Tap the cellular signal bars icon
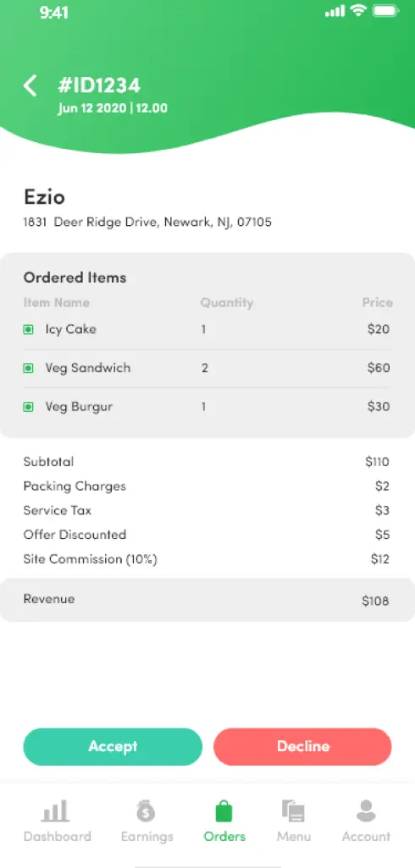The image size is (415, 868). click(335, 11)
